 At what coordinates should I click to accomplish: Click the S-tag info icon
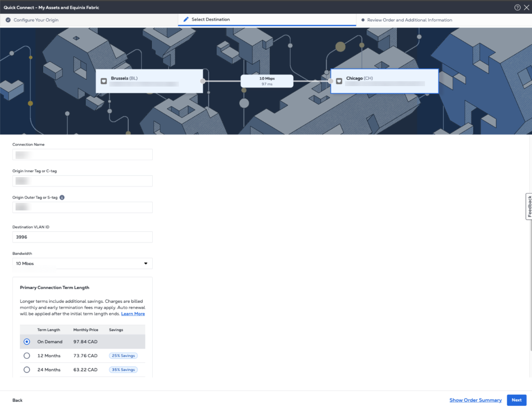coord(62,198)
